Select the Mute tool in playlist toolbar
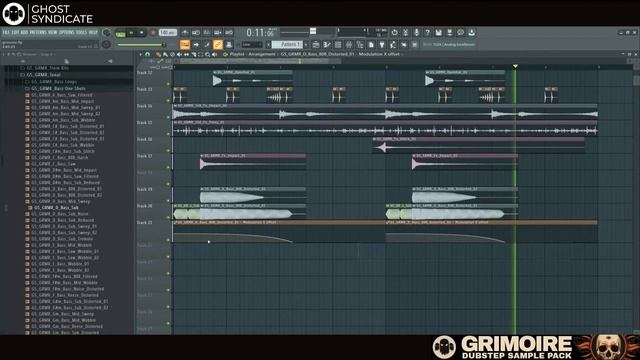This screenshot has height=360, width=640. [x=179, y=54]
